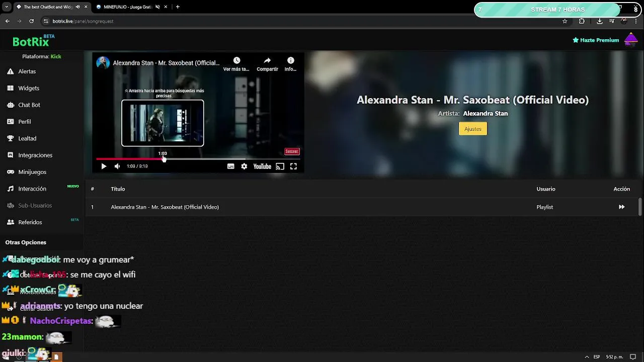Image resolution: width=644 pixels, height=362 pixels.
Task: Go to Chat Bot in sidebar
Action: coord(29,105)
